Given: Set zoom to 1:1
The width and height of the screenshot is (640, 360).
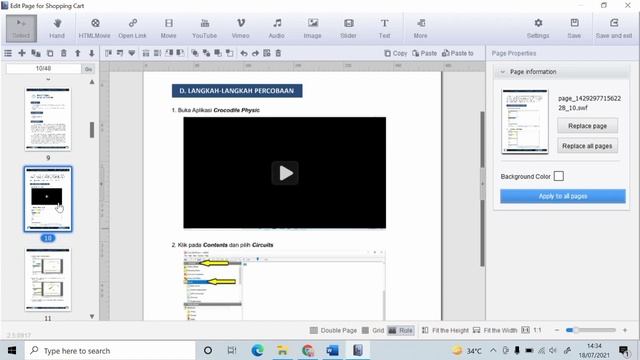Looking at the screenshot, I should pos(531,330).
